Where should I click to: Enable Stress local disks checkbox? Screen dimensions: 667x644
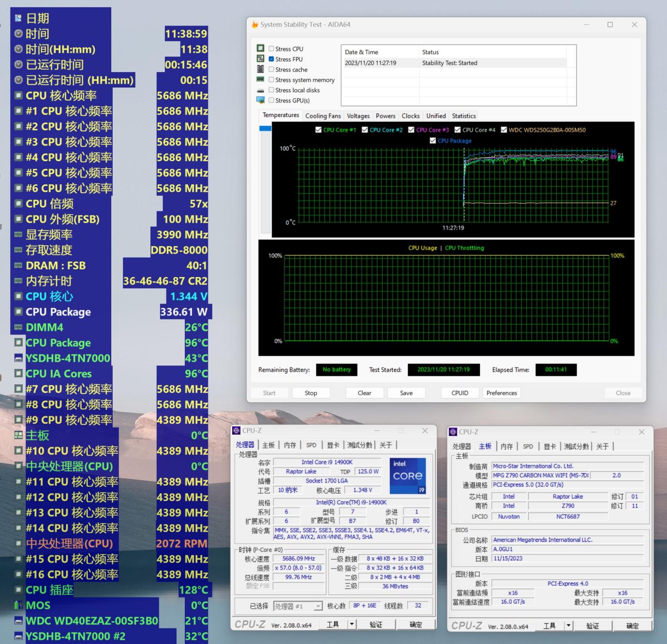point(271,90)
